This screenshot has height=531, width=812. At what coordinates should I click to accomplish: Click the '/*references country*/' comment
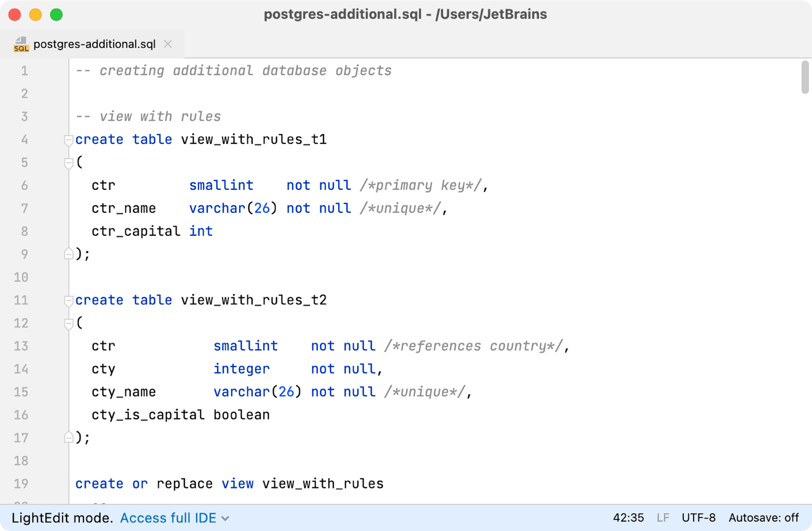473,346
